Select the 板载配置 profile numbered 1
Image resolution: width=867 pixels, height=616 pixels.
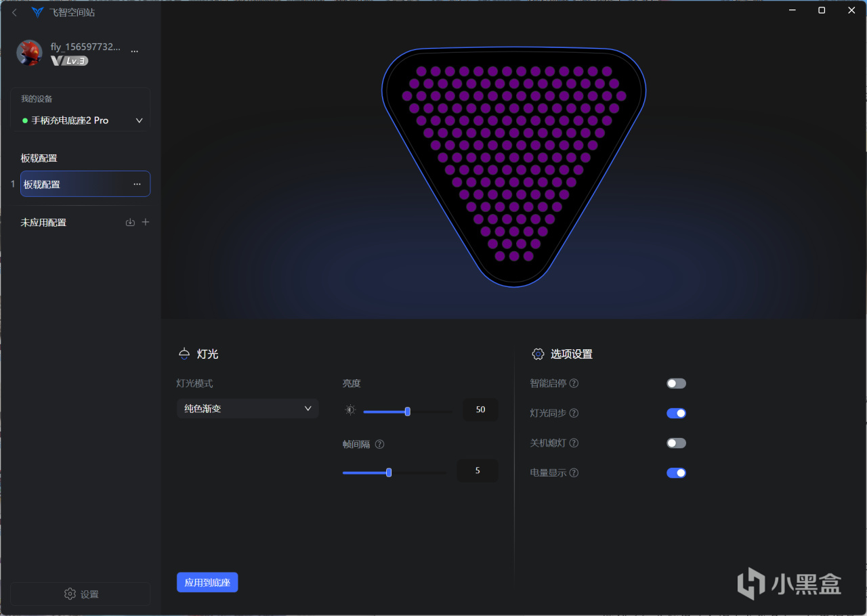pos(85,184)
